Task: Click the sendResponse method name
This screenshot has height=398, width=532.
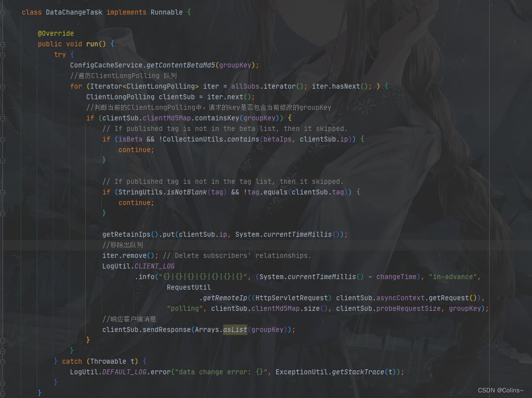Action: coord(166,329)
